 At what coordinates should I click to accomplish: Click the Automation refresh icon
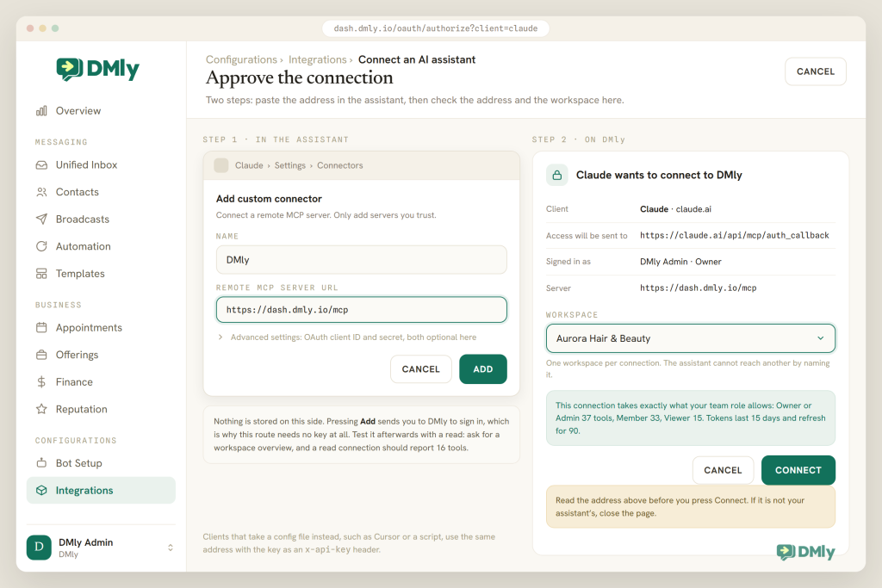[x=41, y=246]
